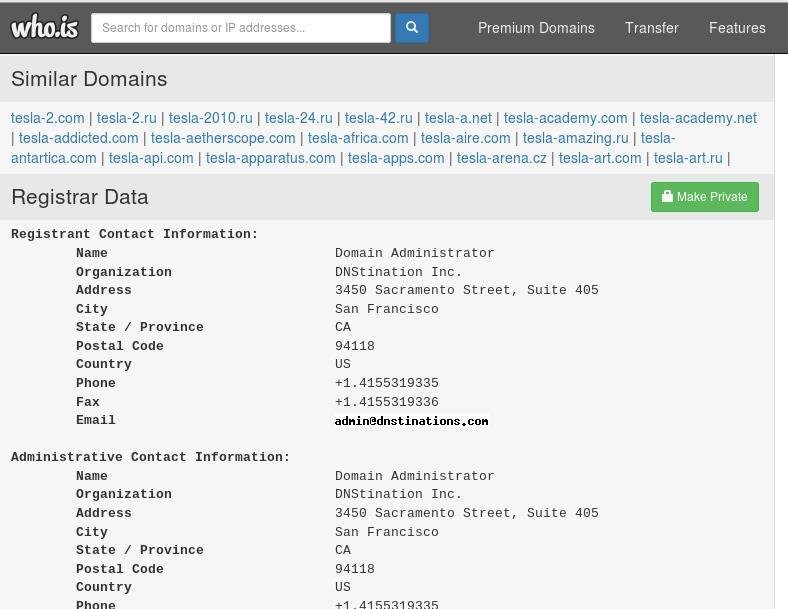Open tesla-2010.ru link
The width and height of the screenshot is (788, 609).
click(x=211, y=118)
